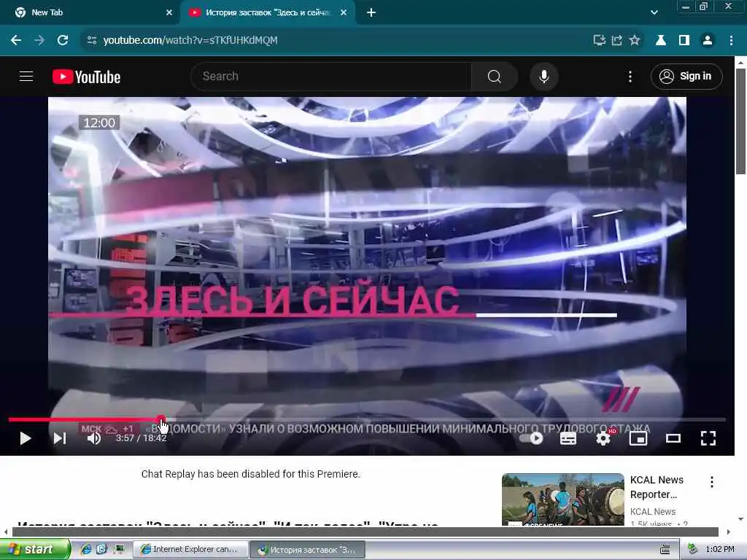Enter full screen mode
Screen dimensions: 747x560
(x=708, y=438)
